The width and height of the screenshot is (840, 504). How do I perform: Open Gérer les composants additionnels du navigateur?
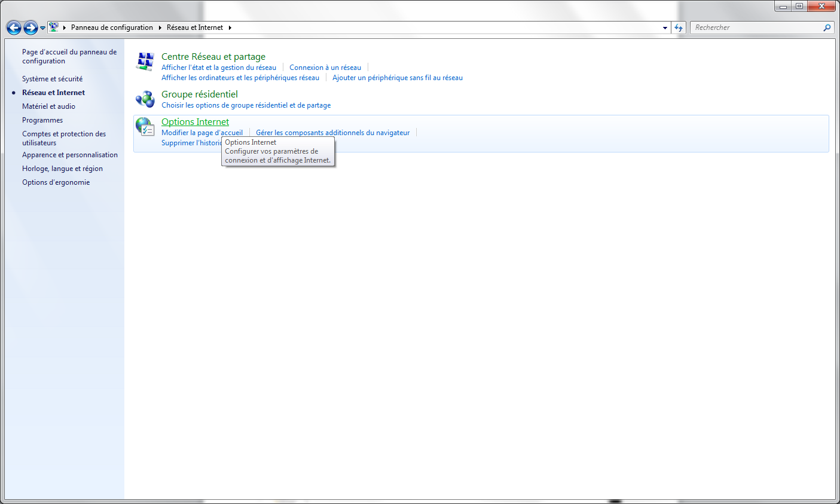(x=333, y=133)
